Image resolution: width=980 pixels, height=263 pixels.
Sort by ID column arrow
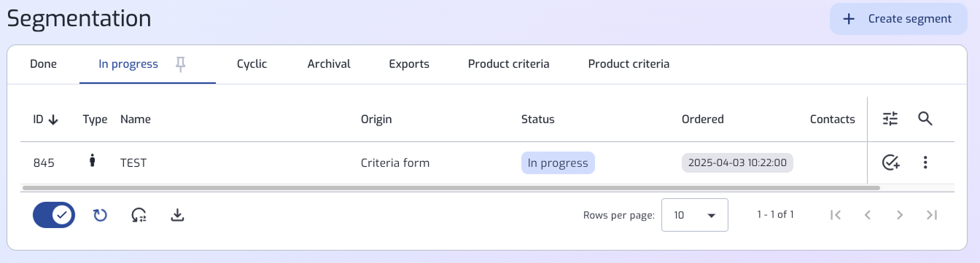click(52, 119)
